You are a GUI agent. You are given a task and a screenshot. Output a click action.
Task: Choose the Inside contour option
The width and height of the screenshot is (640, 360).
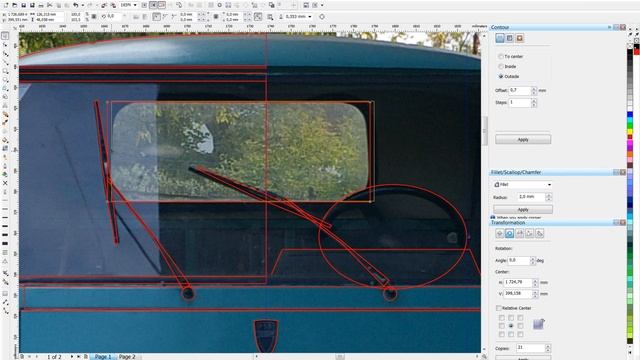(501, 66)
